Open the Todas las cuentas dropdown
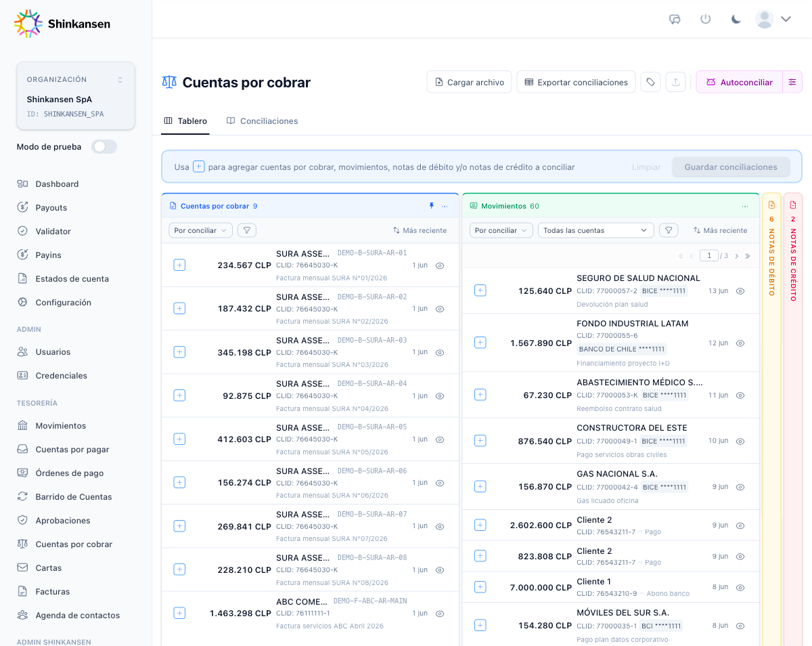This screenshot has height=646, width=812. [x=595, y=230]
